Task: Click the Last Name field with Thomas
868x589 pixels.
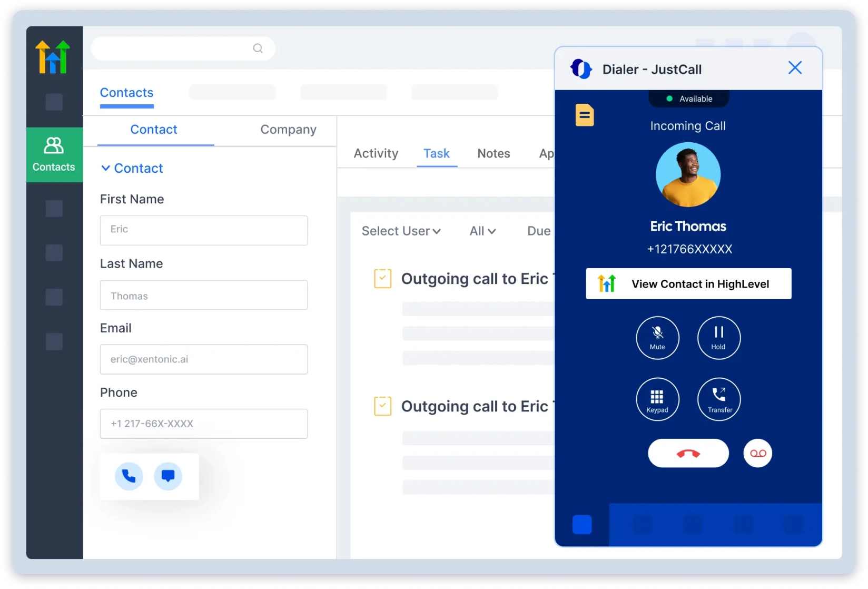Action: pos(204,295)
